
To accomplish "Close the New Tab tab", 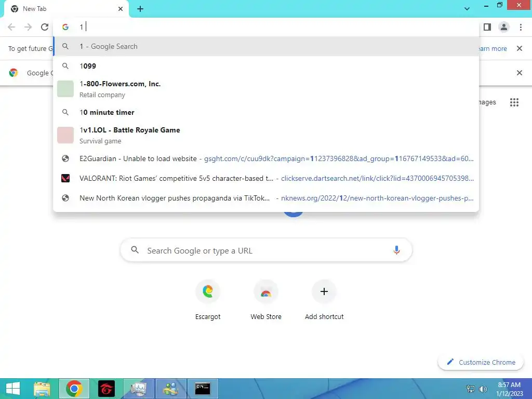I will 121,9.
